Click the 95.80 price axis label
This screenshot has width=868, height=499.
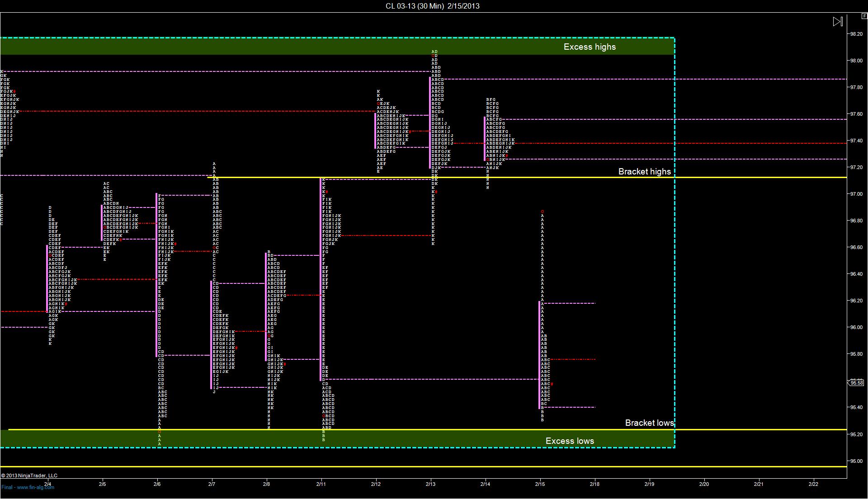pyautogui.click(x=856, y=354)
